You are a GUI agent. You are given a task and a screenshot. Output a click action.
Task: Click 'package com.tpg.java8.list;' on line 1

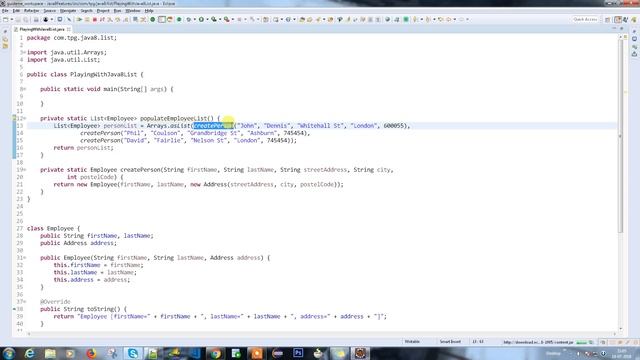pyautogui.click(x=72, y=38)
